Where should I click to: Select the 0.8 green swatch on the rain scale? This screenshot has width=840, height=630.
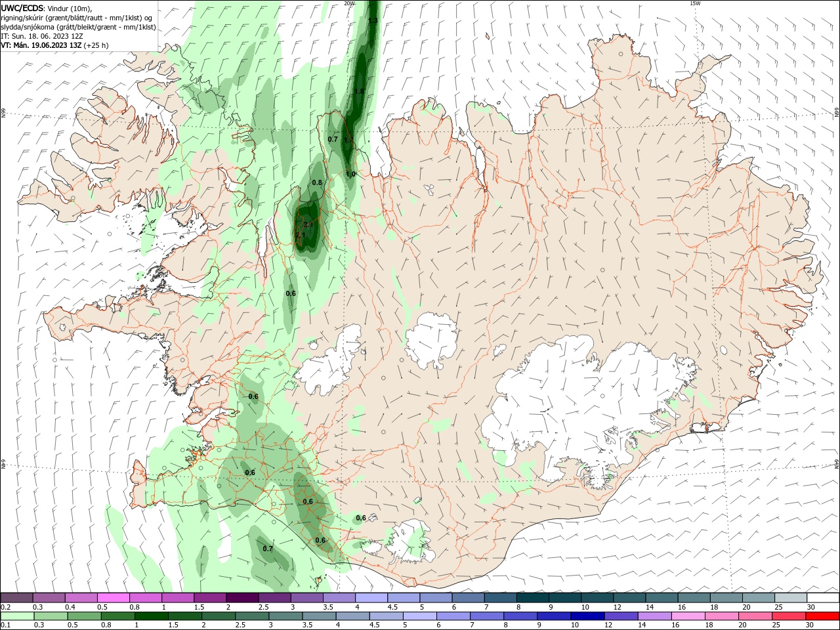(x=117, y=616)
